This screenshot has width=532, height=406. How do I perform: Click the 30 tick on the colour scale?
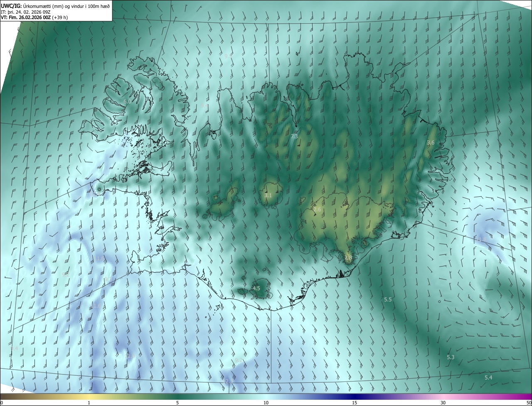point(443,403)
